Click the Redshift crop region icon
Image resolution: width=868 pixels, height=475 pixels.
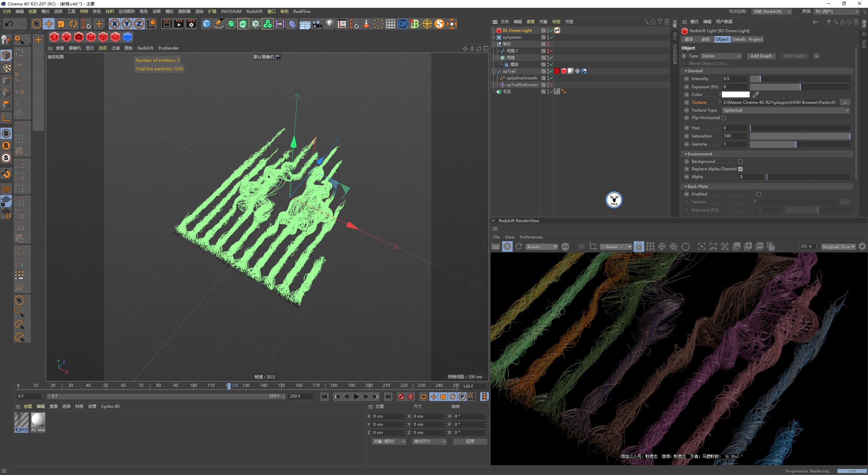coord(593,247)
